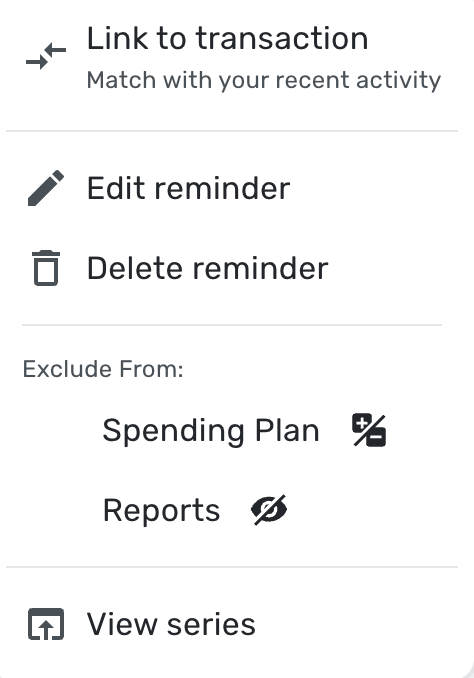Choose Delete reminder from the menu
The width and height of the screenshot is (474, 678).
[x=232, y=268]
